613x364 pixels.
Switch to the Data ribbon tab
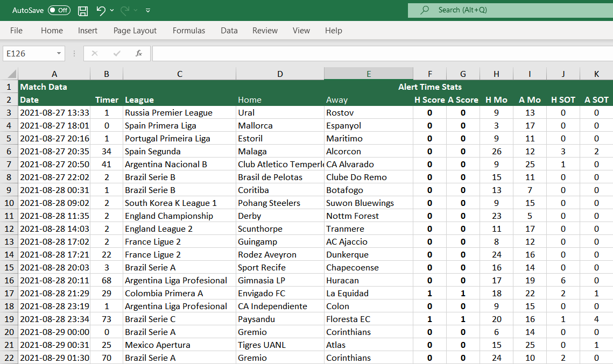coord(229,31)
